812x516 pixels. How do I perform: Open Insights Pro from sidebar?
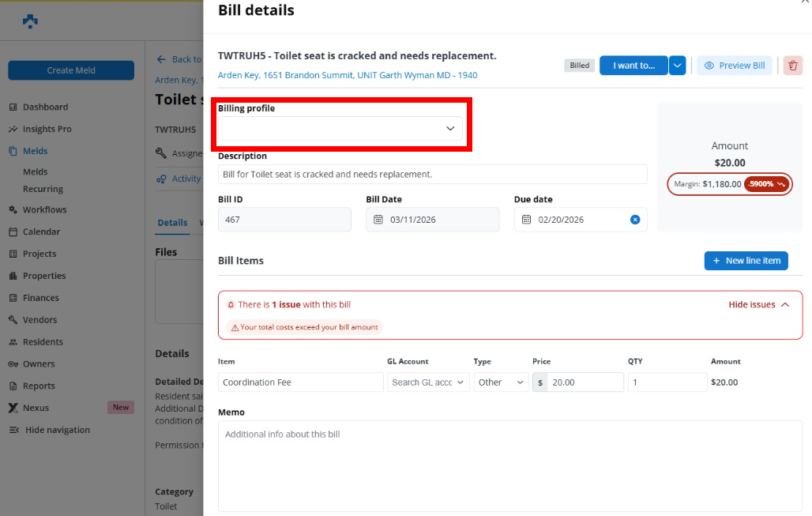47,129
